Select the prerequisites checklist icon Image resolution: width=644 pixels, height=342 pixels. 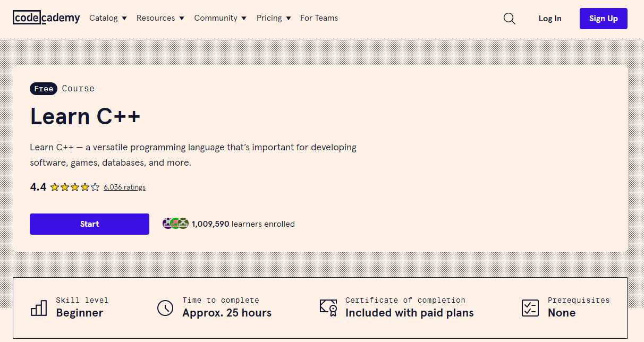pyautogui.click(x=530, y=307)
